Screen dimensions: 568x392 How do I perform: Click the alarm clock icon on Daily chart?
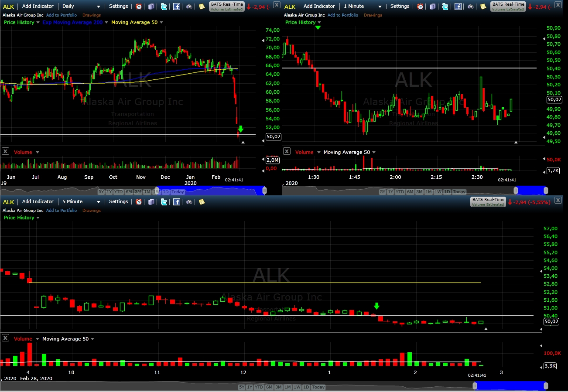(139, 7)
